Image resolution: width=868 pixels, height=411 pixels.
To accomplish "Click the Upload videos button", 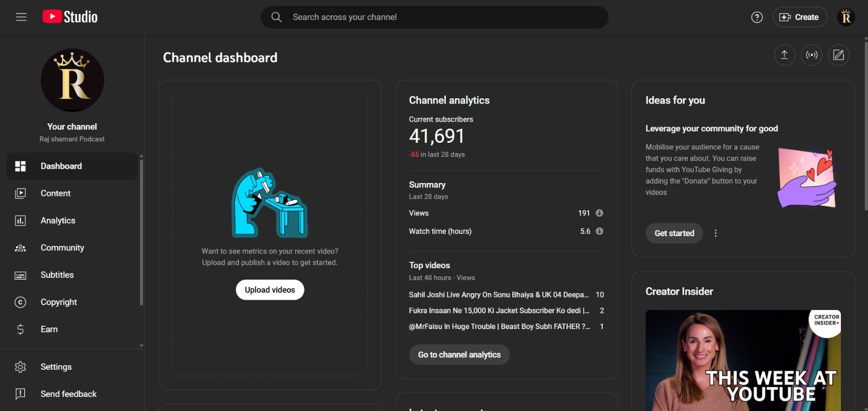I will [270, 290].
